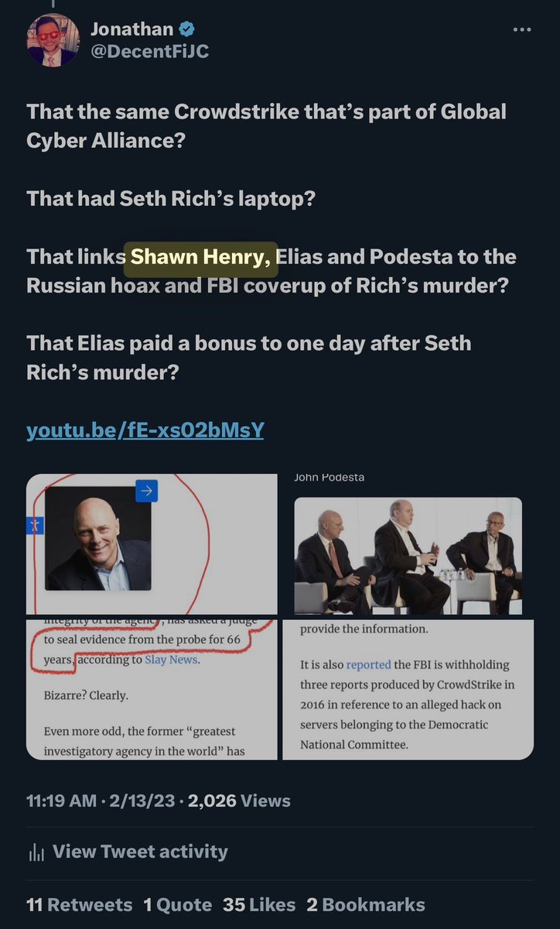
Task: Open the bald man portrait image
Action: 98,539
